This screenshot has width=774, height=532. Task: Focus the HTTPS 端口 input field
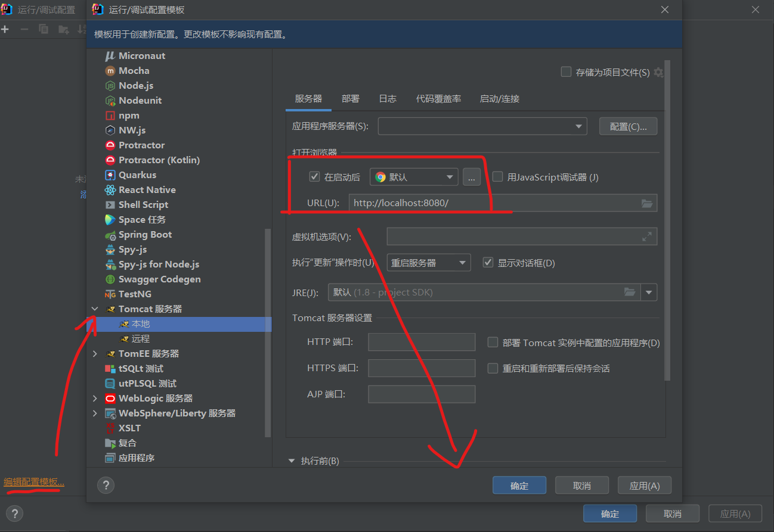coord(422,368)
